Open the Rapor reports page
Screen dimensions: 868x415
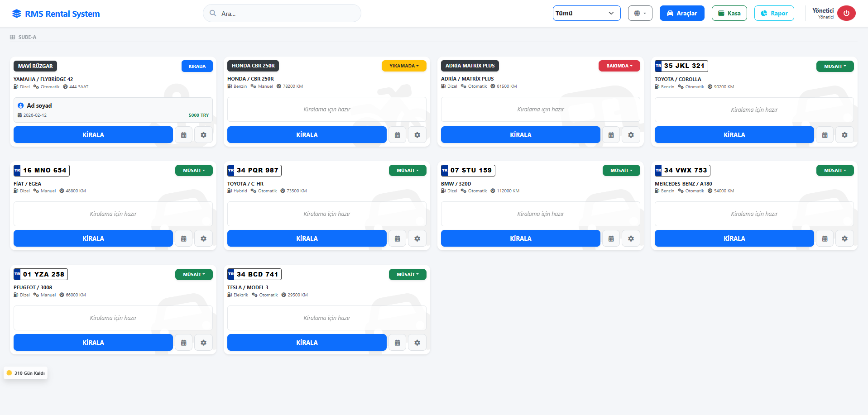click(774, 13)
